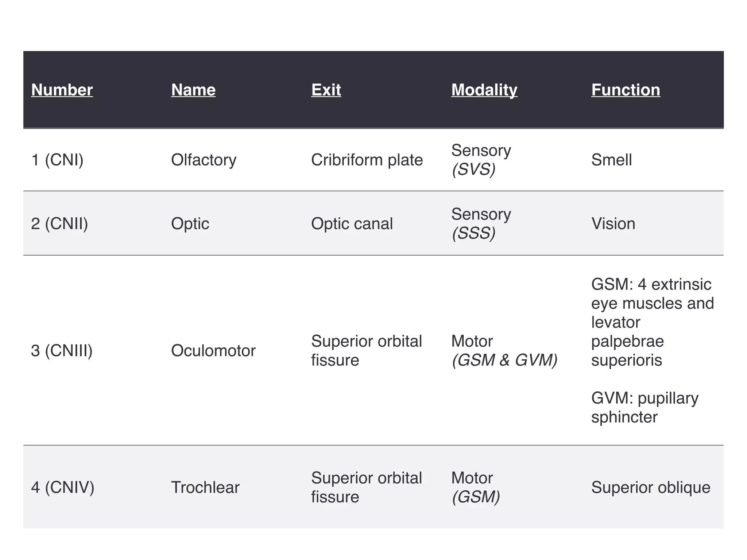
Task: Click the Optic canal cell
Action: pyautogui.click(x=352, y=223)
